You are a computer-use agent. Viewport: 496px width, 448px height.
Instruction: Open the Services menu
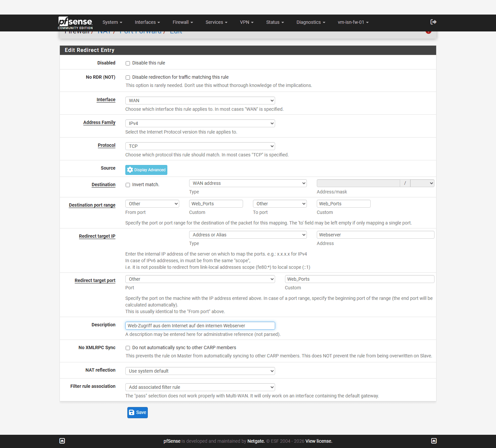216,22
